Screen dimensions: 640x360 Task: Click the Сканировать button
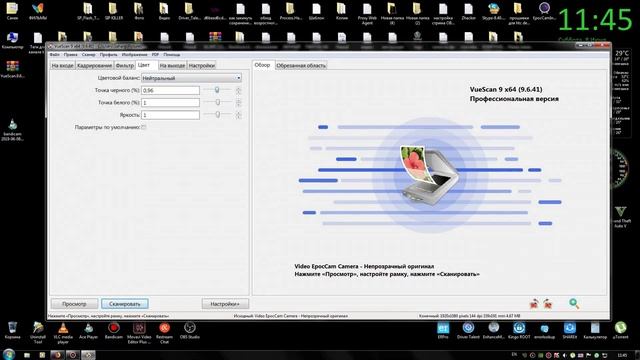(x=124, y=304)
